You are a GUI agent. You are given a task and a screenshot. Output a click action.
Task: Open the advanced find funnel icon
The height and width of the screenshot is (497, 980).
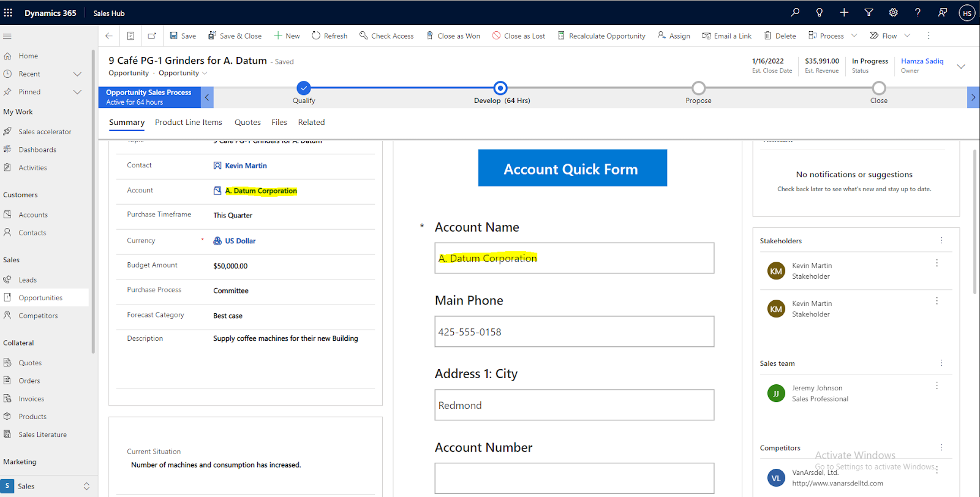[x=869, y=12]
